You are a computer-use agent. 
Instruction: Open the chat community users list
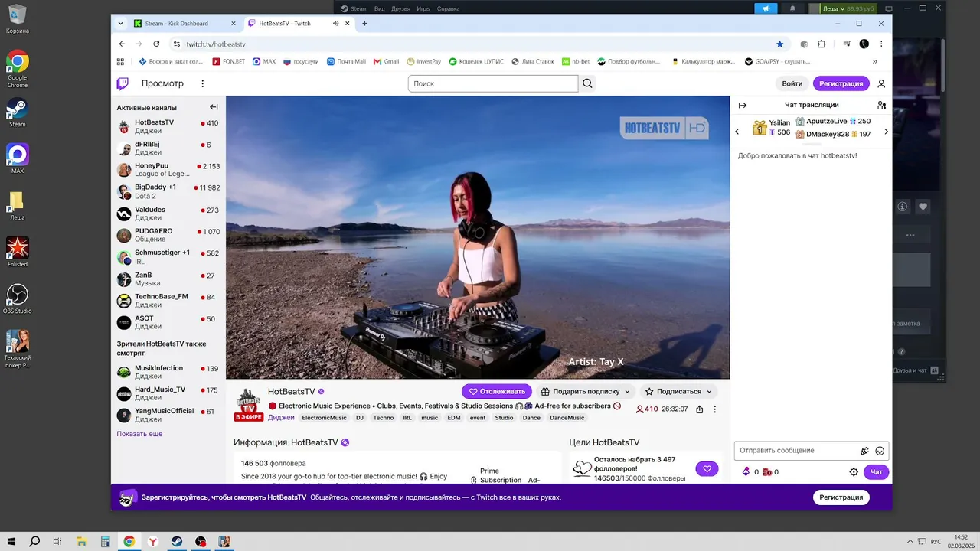coord(881,105)
